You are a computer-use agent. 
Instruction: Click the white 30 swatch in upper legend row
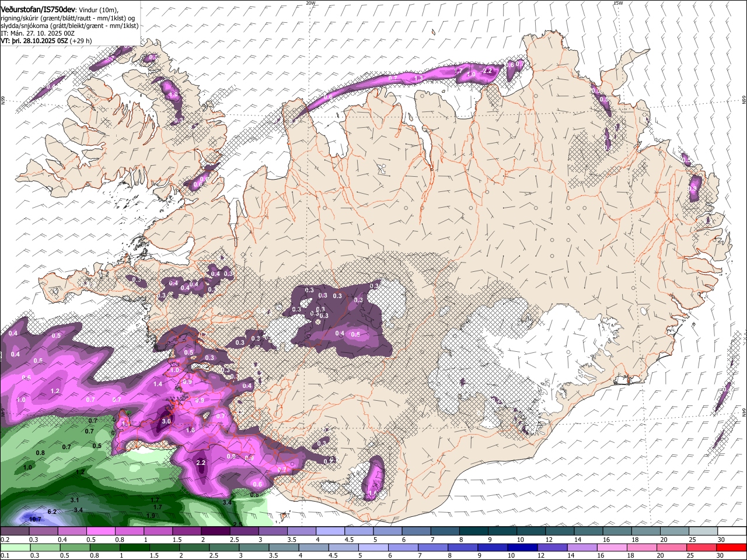point(732,531)
